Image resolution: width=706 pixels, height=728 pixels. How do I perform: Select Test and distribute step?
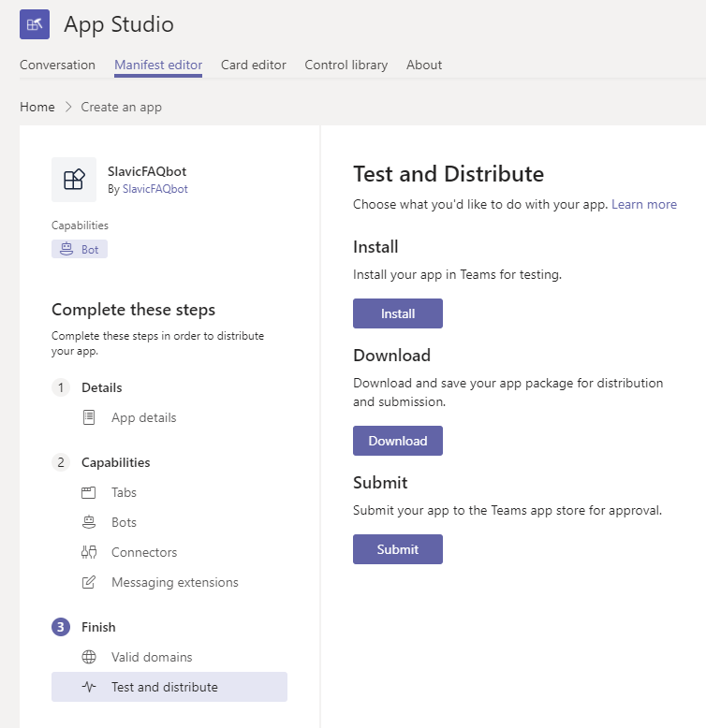169,687
